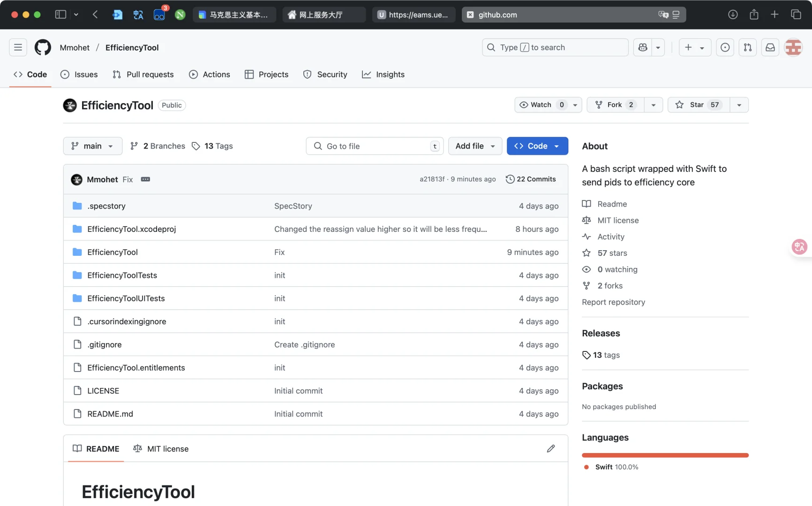Select the MIT license tab in README panel
This screenshot has width=812, height=506.
click(161, 449)
